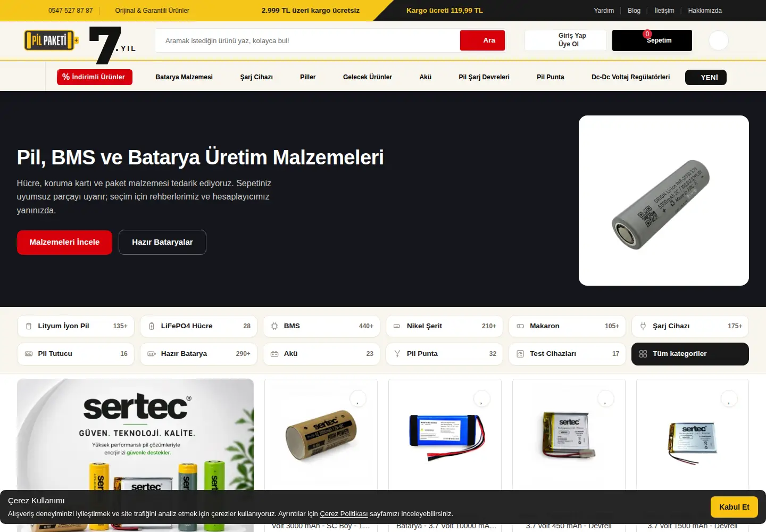This screenshot has width=766, height=532.
Task: Select the Makaron category icon
Action: pos(520,326)
